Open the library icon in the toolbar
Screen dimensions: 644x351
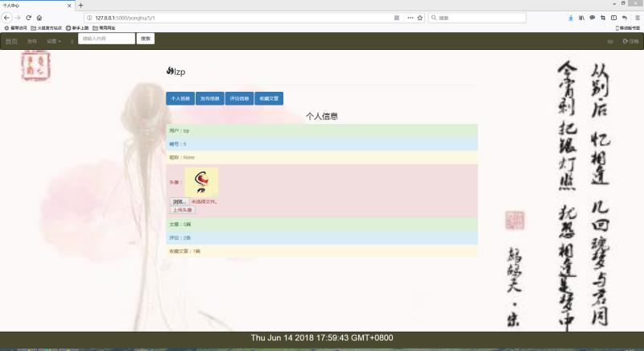point(581,18)
